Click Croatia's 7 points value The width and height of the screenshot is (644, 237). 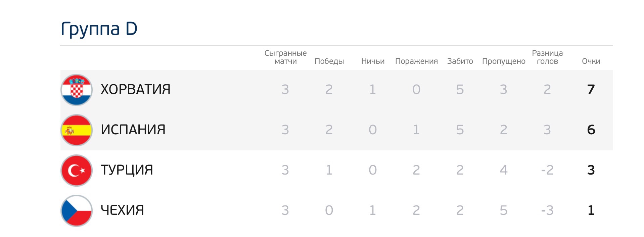(591, 90)
